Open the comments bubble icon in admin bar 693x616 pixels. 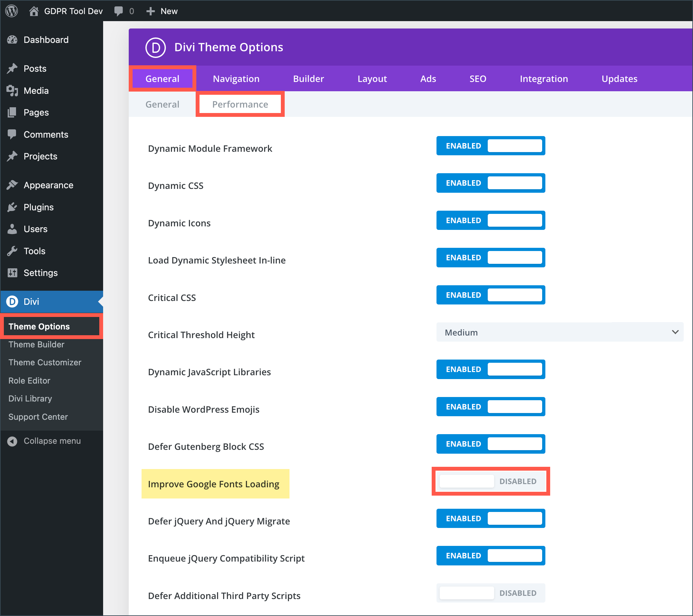118,11
